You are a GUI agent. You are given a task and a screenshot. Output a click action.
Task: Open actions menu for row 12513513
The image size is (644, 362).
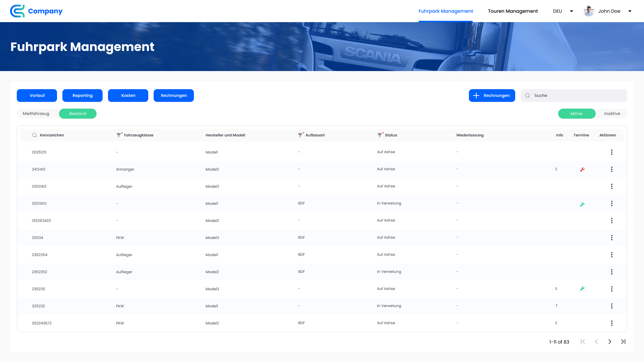point(612,203)
